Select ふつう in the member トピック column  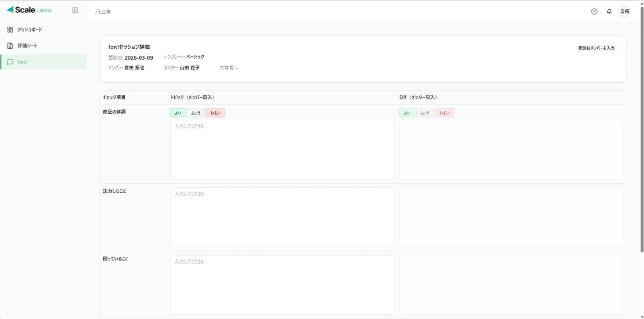196,113
